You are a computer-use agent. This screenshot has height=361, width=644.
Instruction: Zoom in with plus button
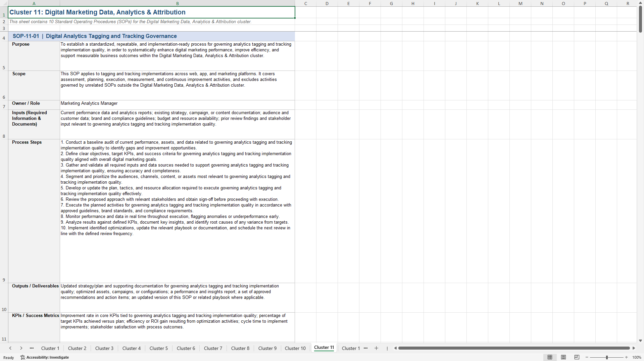(x=627, y=357)
